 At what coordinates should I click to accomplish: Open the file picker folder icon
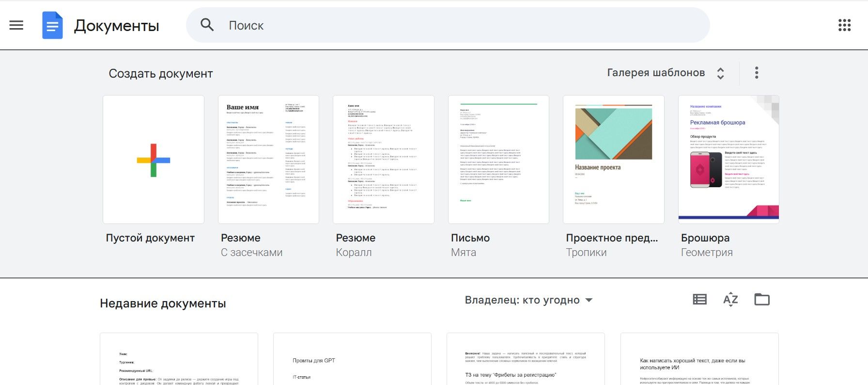(x=762, y=300)
